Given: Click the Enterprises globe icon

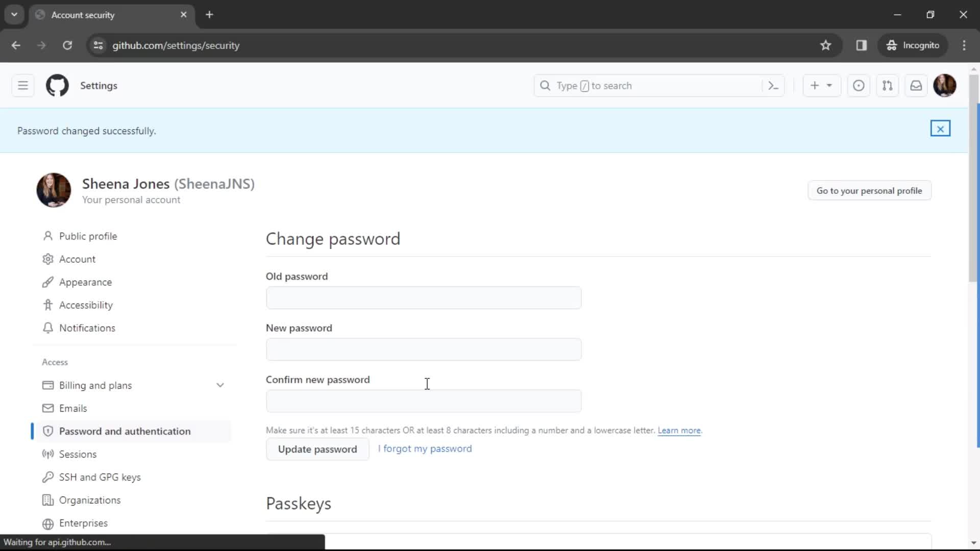Looking at the screenshot, I should 48,523.
